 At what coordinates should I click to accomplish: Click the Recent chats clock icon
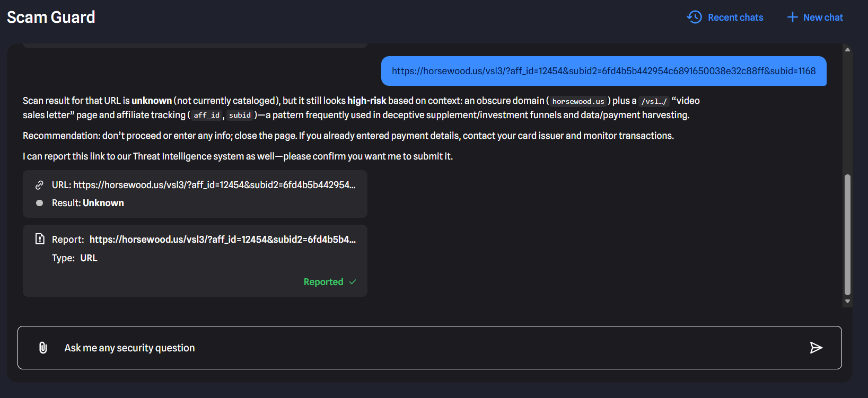pyautogui.click(x=694, y=17)
